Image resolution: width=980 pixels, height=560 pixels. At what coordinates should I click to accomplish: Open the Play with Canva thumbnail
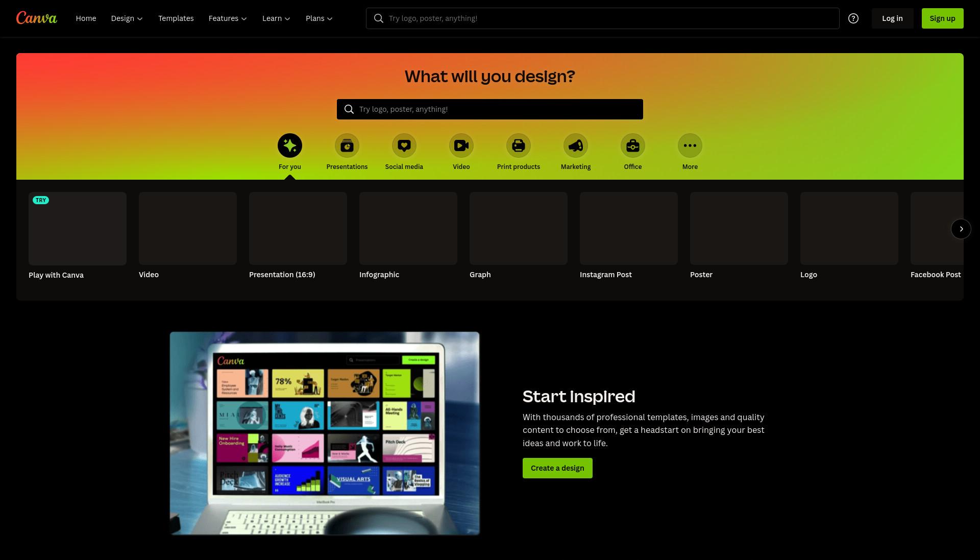click(78, 229)
